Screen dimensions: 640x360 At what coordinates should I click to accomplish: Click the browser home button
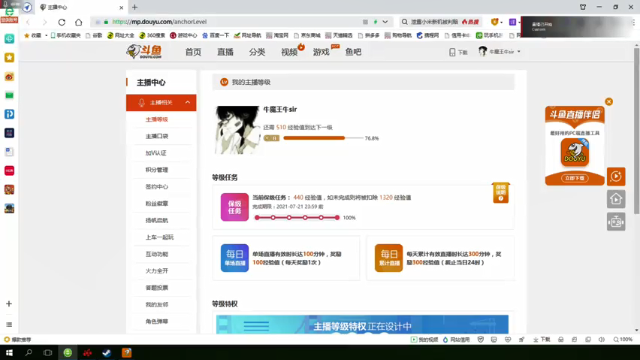78,22
